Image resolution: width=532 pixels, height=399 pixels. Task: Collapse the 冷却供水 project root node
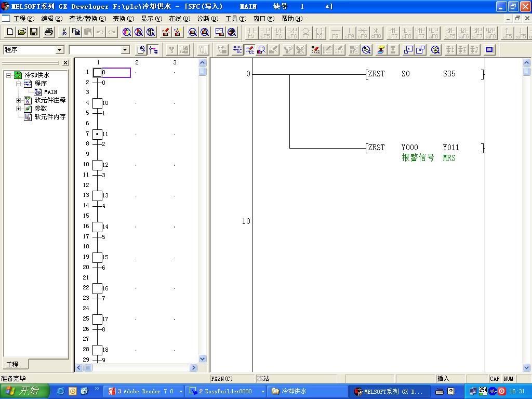(9, 75)
